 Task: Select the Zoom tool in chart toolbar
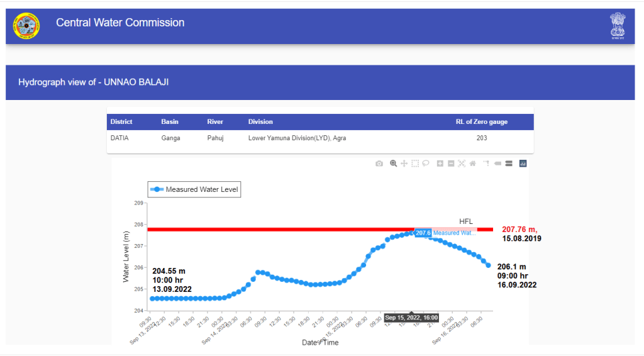click(393, 164)
